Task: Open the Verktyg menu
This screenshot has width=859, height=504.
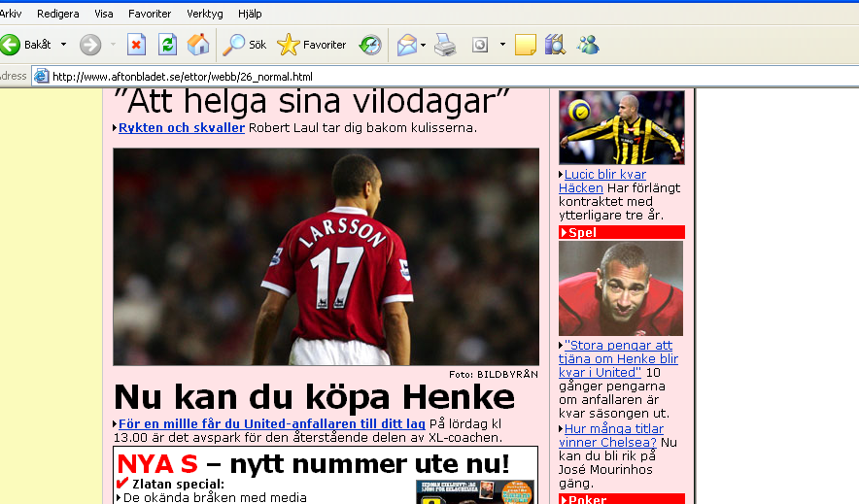Action: coord(205,14)
